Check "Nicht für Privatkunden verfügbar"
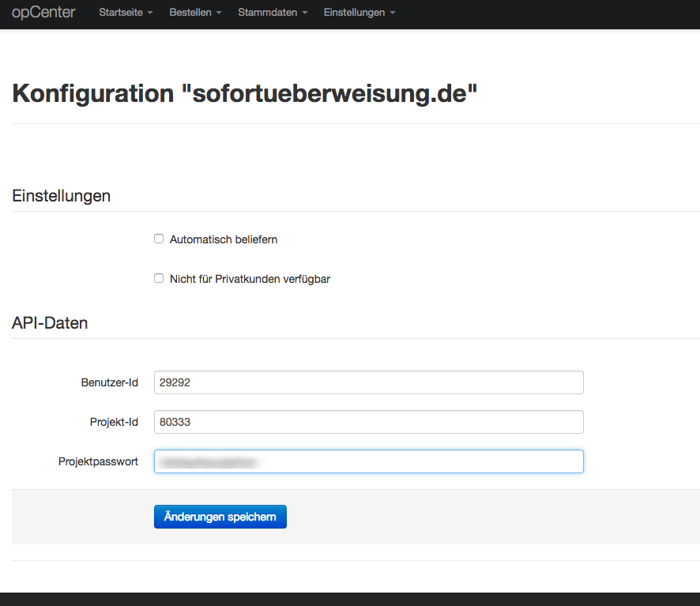Image resolution: width=700 pixels, height=606 pixels. pyautogui.click(x=158, y=278)
